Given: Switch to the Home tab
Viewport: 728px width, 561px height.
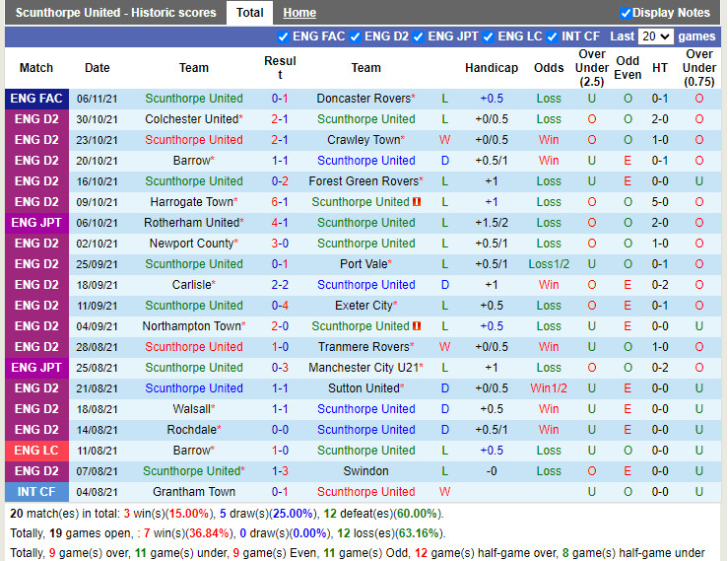Looking at the screenshot, I should (299, 13).
